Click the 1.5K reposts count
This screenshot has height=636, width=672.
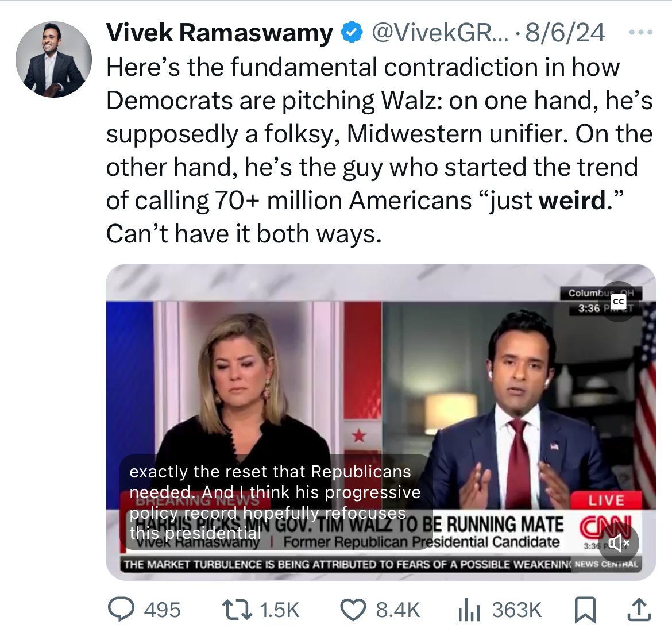point(280,610)
